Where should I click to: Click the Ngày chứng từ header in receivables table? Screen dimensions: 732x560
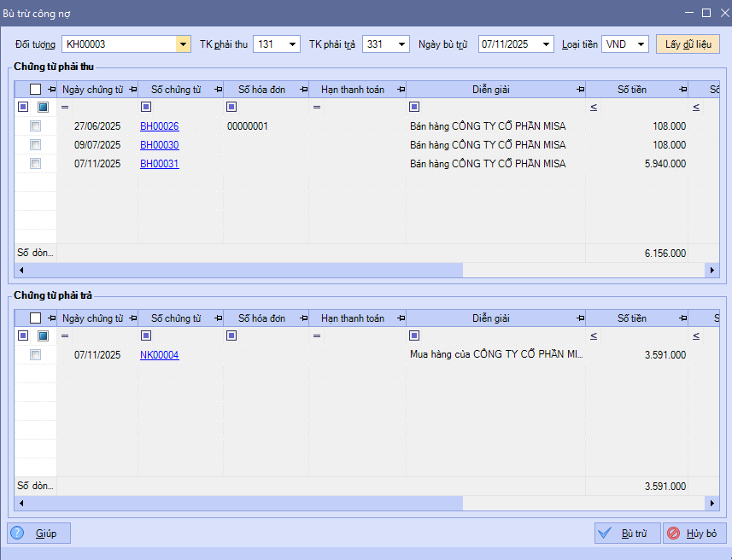click(x=92, y=90)
